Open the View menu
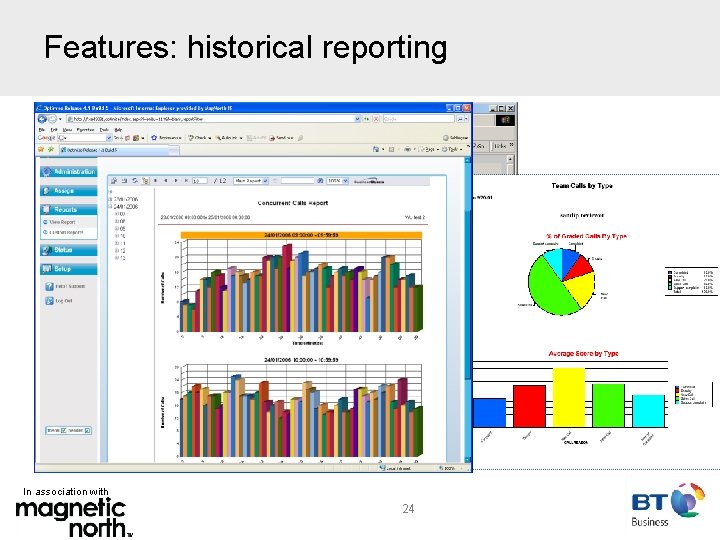The height and width of the screenshot is (540, 720). click(67, 130)
